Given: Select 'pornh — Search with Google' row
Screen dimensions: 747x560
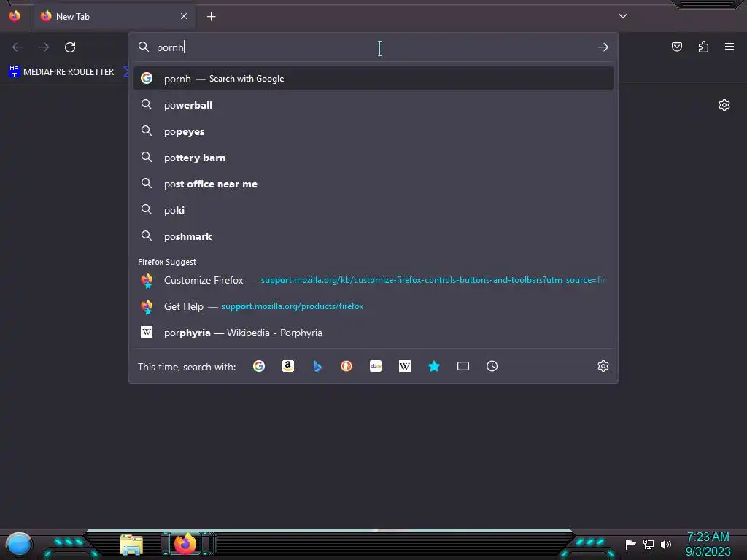Looking at the screenshot, I should [373, 79].
